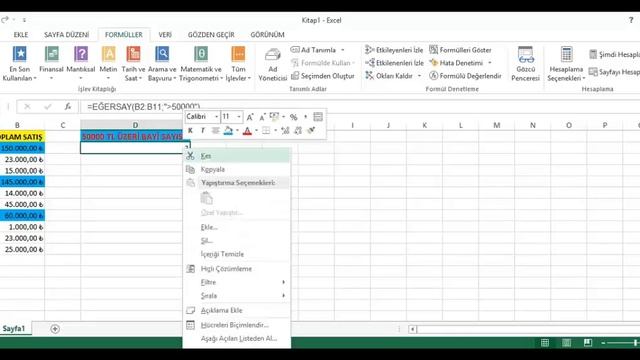The width and height of the screenshot is (640, 360).
Task: Click the fx insert function icon
Action: click(68, 107)
